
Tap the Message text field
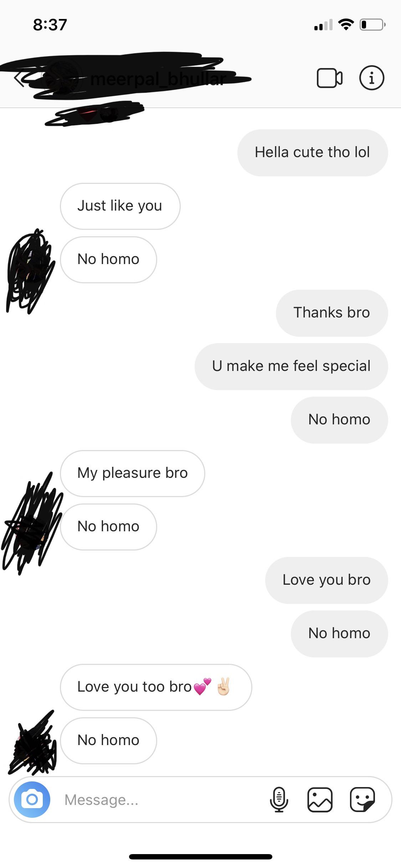(160, 800)
